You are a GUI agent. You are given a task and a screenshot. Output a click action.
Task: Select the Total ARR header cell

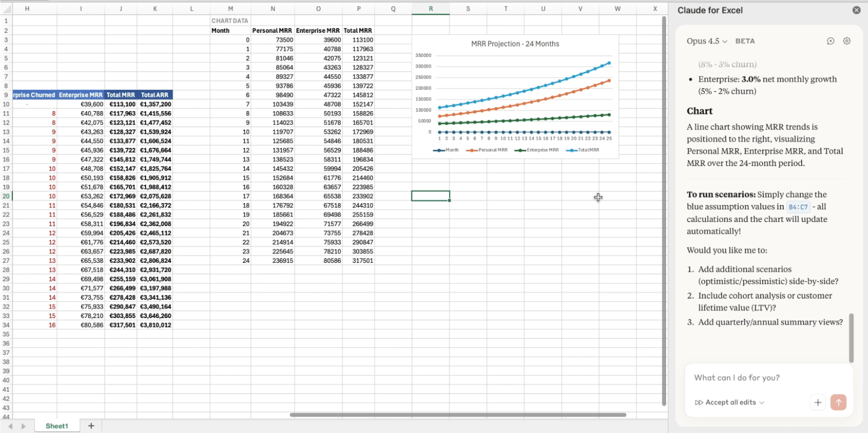point(155,95)
